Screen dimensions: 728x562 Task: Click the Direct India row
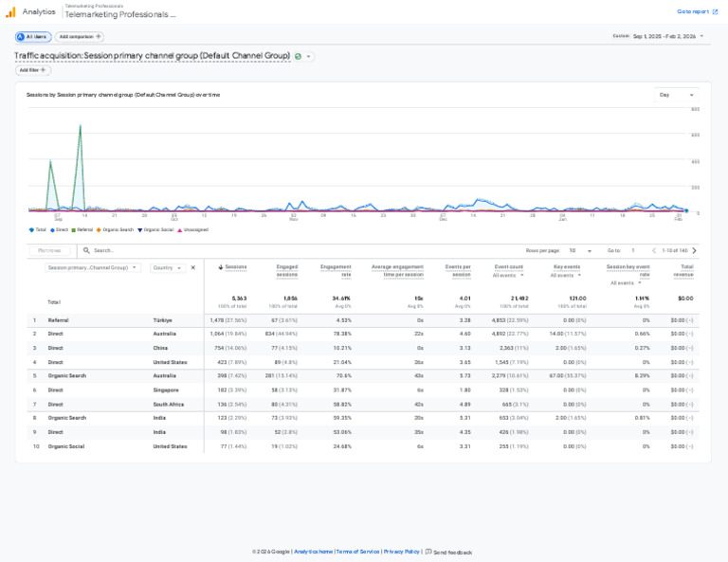(x=363, y=432)
